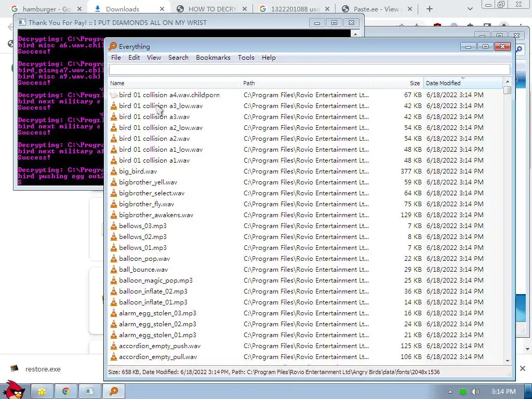The width and height of the screenshot is (532, 399).
Task: Click VLC icon of bird 01 collision a3.wav
Action: click(x=114, y=117)
